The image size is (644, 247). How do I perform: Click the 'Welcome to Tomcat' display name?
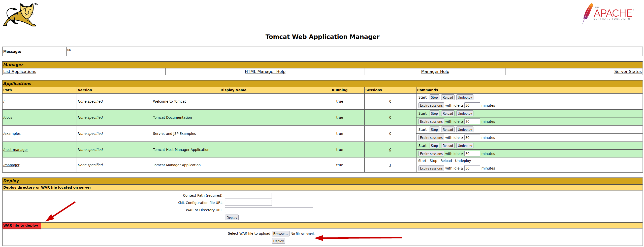coord(169,101)
